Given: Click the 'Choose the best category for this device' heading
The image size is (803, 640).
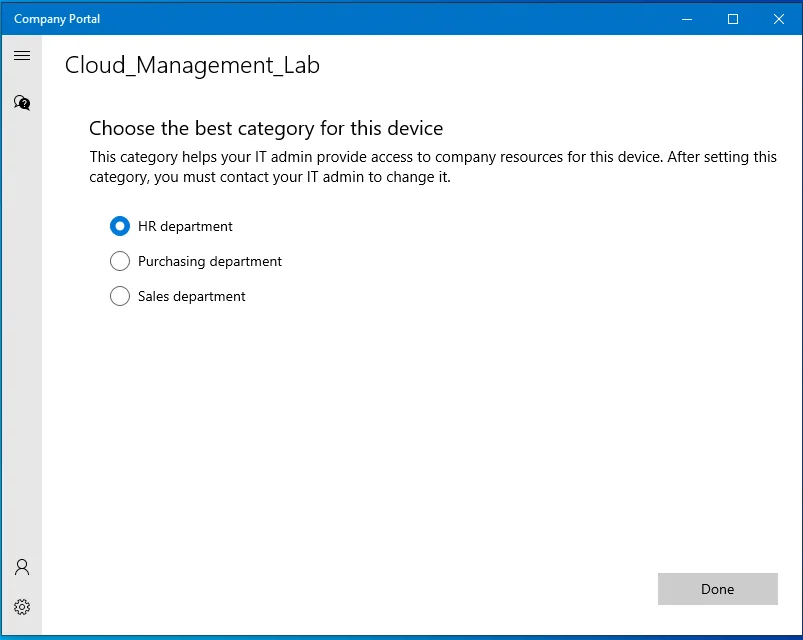Looking at the screenshot, I should coord(266,129).
